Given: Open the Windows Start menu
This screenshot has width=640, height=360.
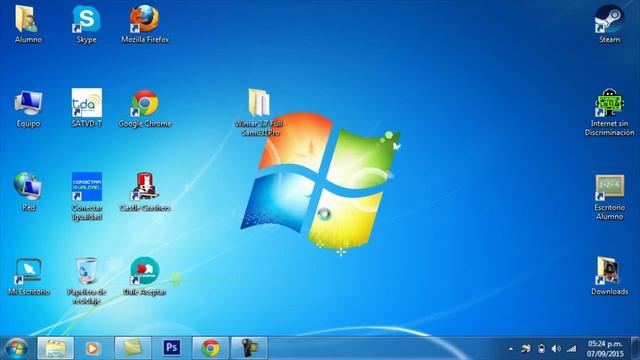Looking at the screenshot, I should tap(16, 349).
